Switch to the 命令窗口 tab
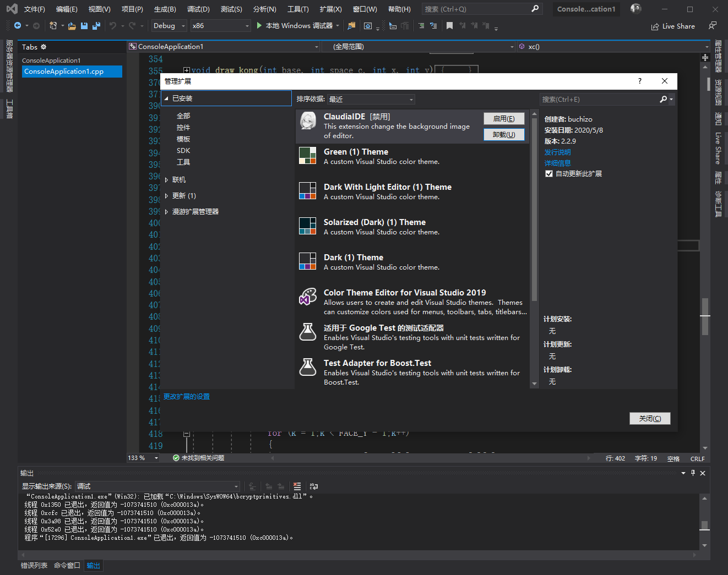The image size is (728, 575). pyautogui.click(x=67, y=566)
